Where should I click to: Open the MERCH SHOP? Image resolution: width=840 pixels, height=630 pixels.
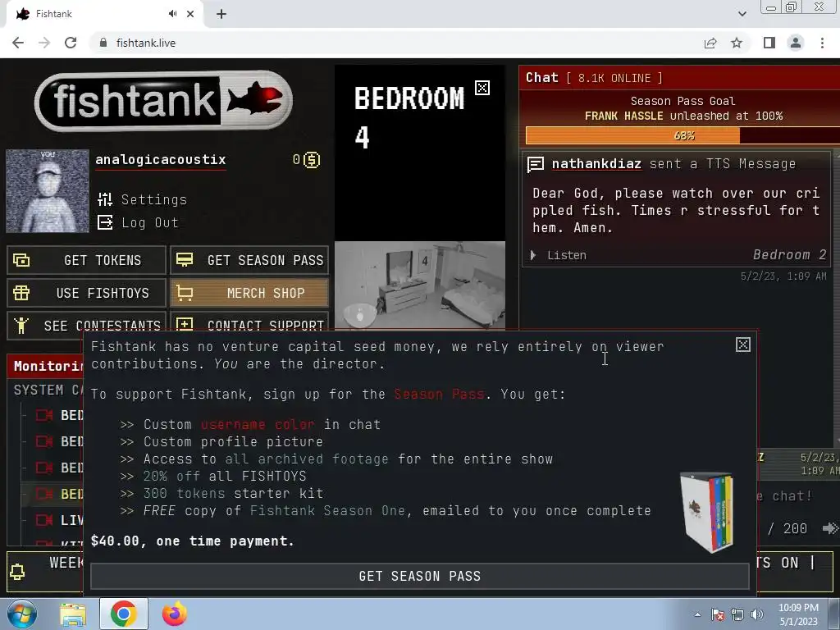249,293
